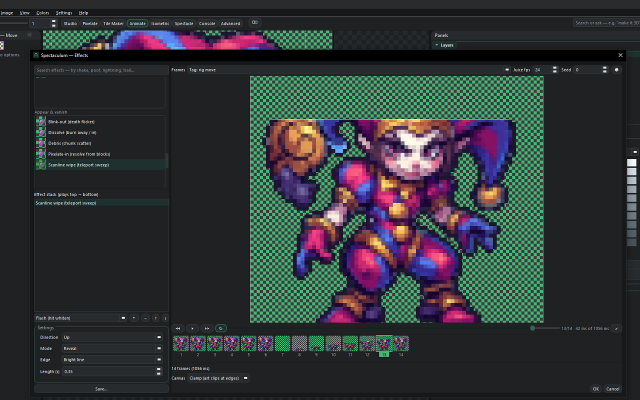Cancel the effects dialog

pos(612,389)
